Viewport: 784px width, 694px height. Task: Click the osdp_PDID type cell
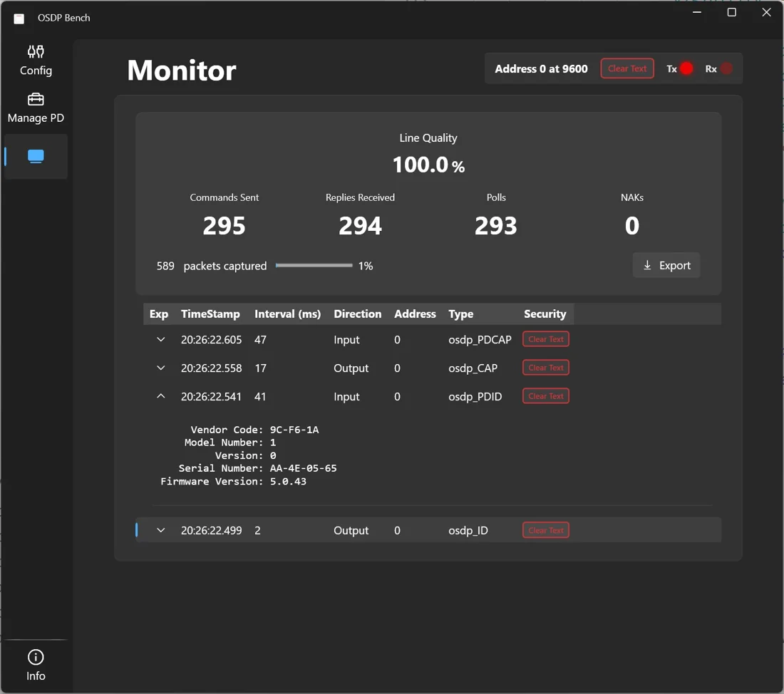(475, 396)
